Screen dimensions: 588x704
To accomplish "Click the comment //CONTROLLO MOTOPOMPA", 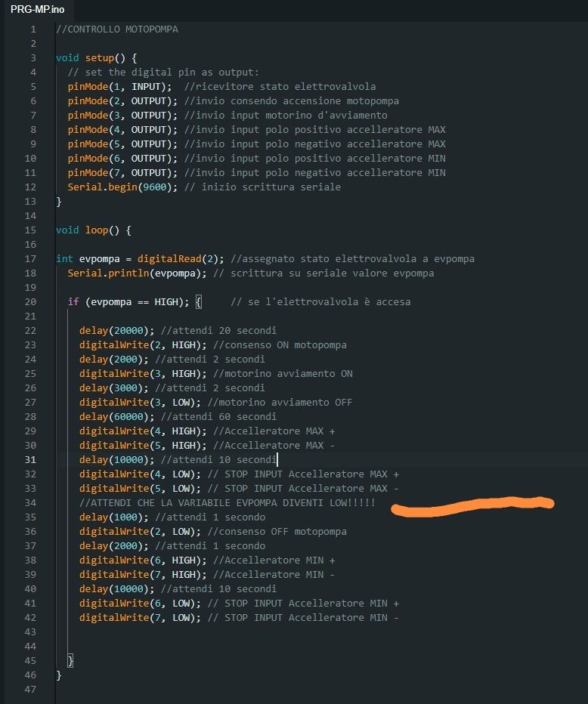I will click(117, 29).
